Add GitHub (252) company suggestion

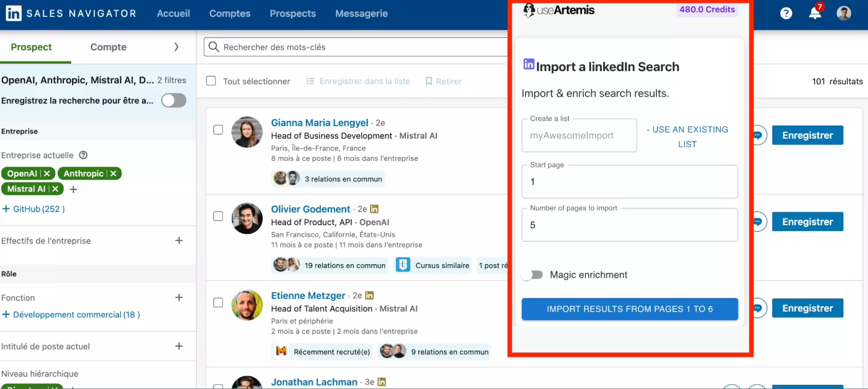pyautogui.click(x=33, y=209)
